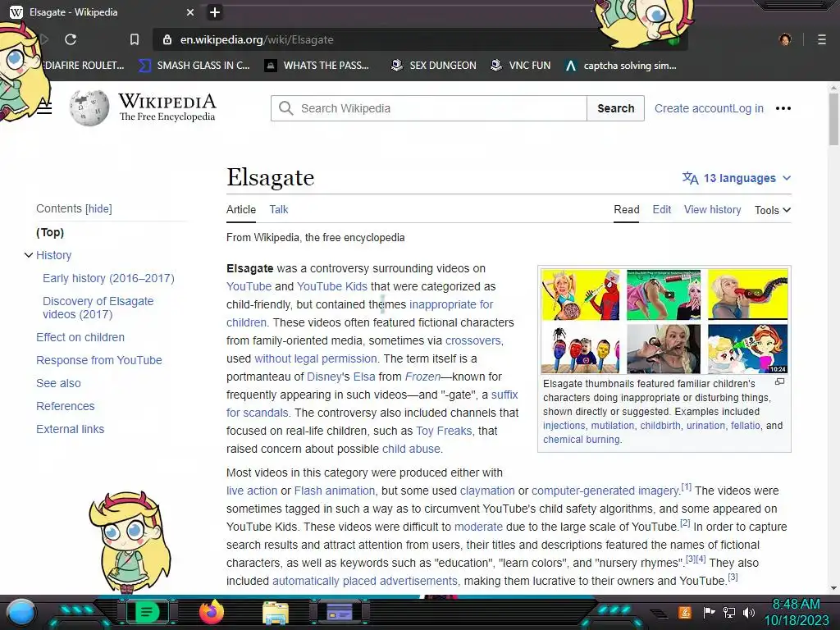Viewport: 840px width, 630px height.
Task: Open the YouTube Kids article link
Action: [x=332, y=286]
